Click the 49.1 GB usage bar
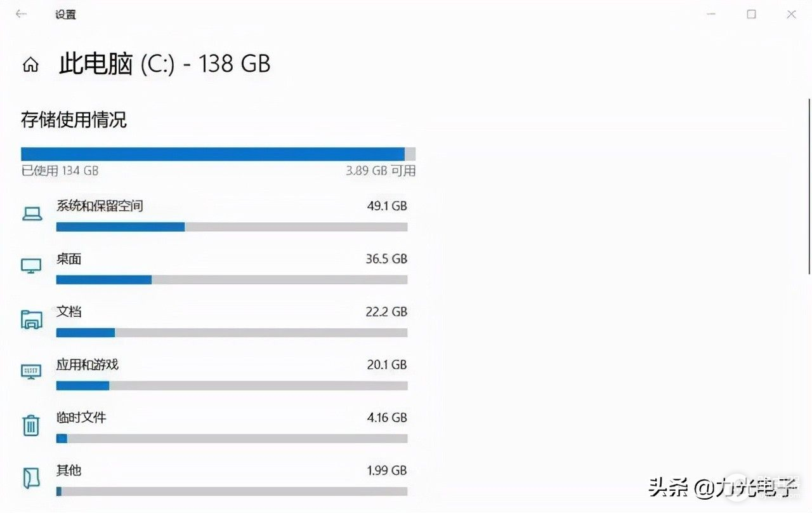This screenshot has height=513, width=812. click(232, 227)
